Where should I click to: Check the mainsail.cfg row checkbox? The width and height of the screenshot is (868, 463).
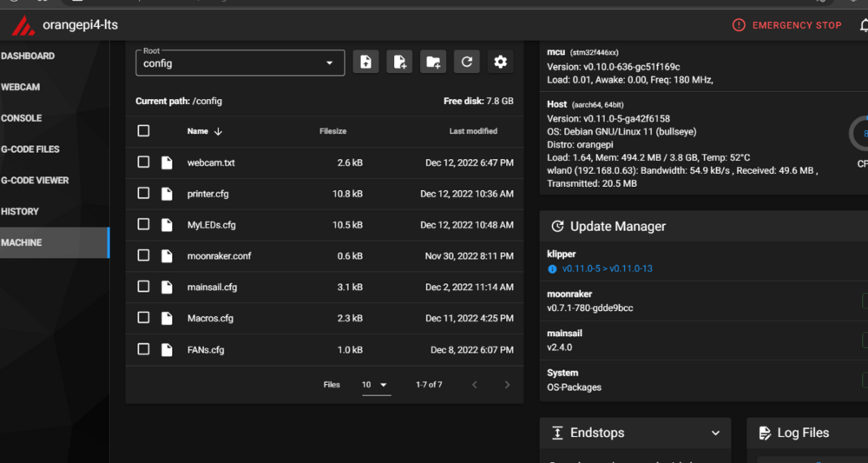point(143,287)
